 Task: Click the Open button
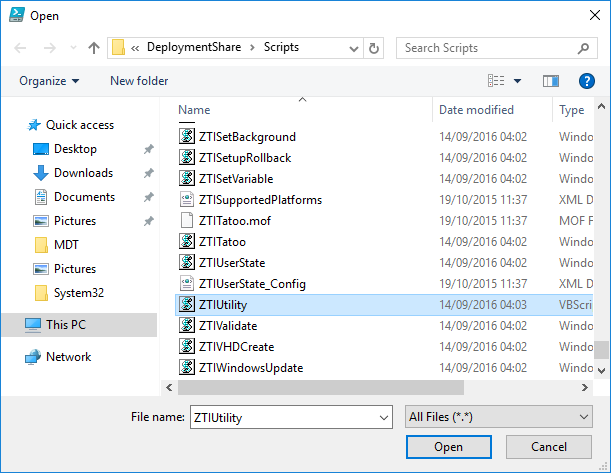(448, 447)
